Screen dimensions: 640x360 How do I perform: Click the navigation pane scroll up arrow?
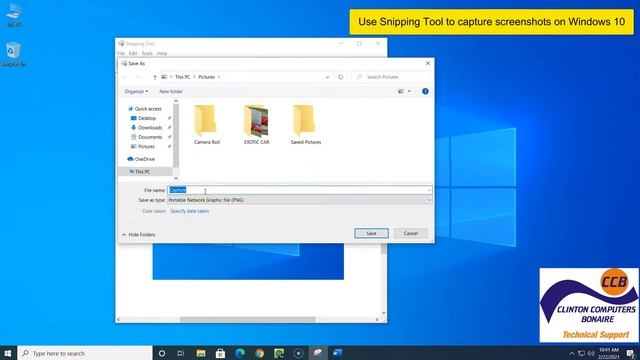click(176, 101)
